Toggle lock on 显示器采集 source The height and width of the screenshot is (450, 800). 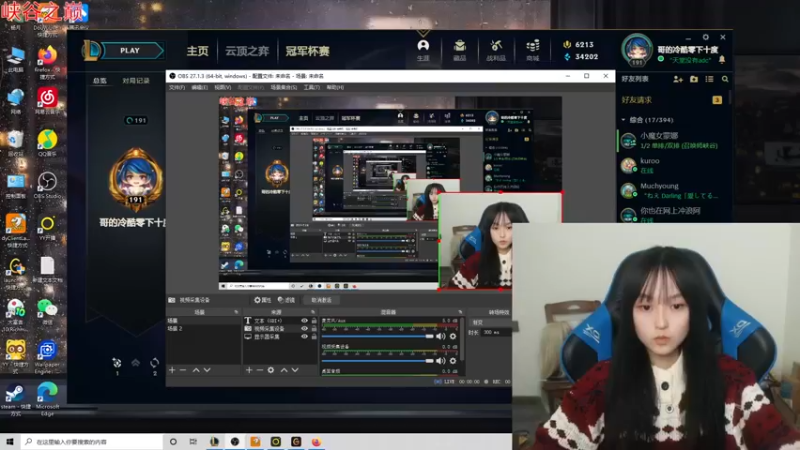pyautogui.click(x=314, y=337)
